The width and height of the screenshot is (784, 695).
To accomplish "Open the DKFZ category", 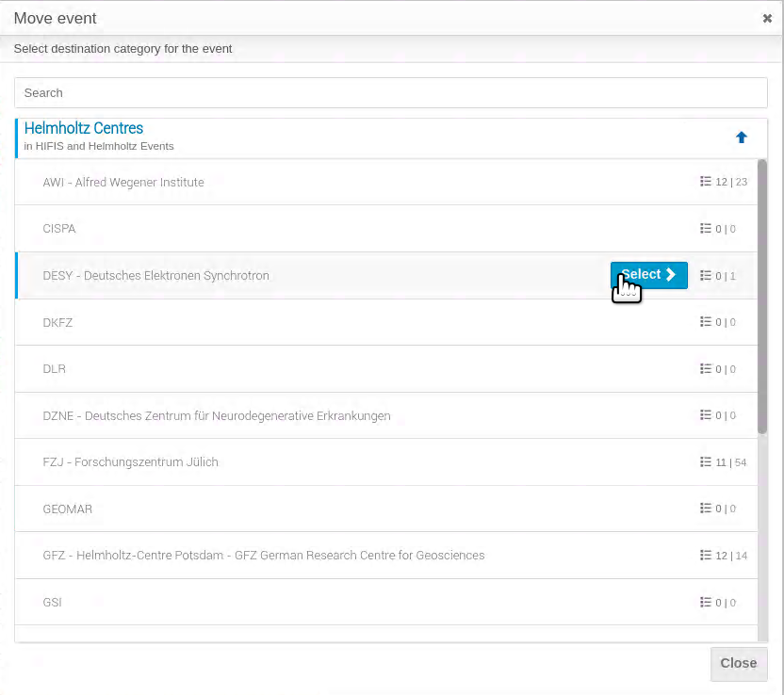I will coord(57,323).
